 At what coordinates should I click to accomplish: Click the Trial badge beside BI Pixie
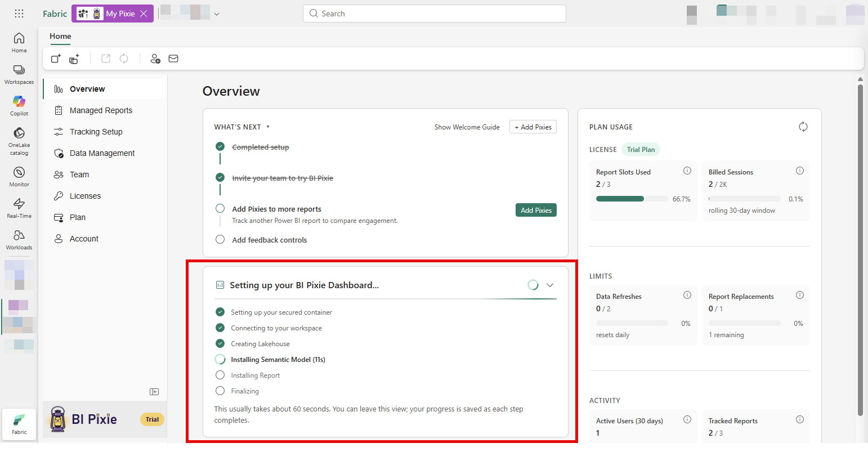152,419
